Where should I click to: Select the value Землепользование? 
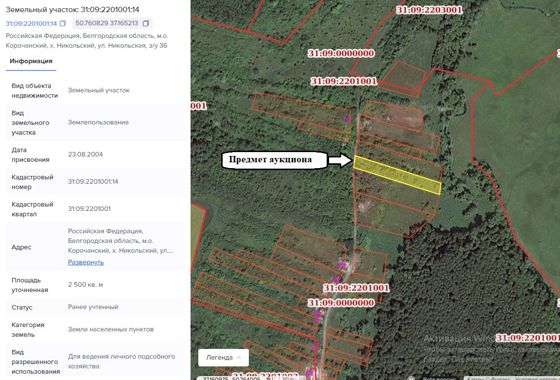coord(98,122)
